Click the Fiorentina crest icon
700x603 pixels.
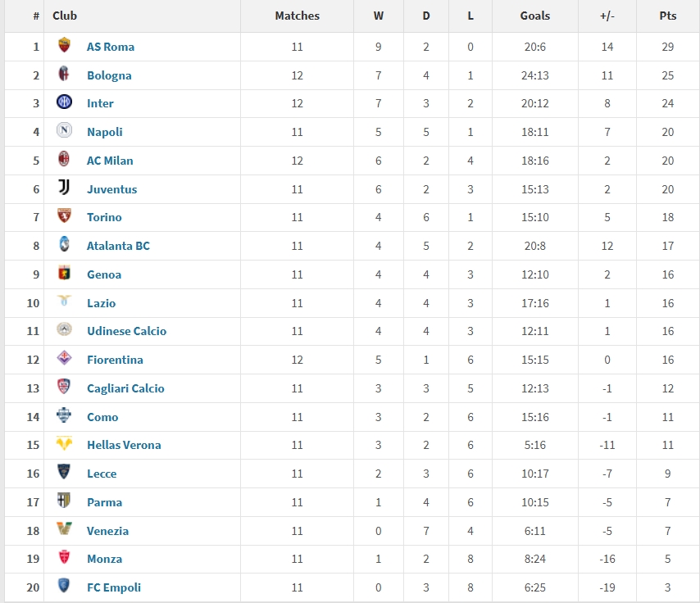64,359
